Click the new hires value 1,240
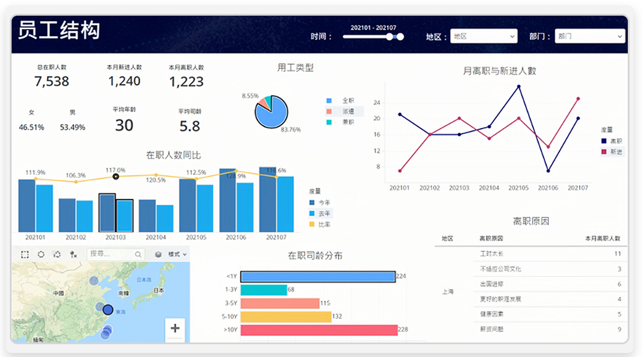 pyautogui.click(x=124, y=81)
